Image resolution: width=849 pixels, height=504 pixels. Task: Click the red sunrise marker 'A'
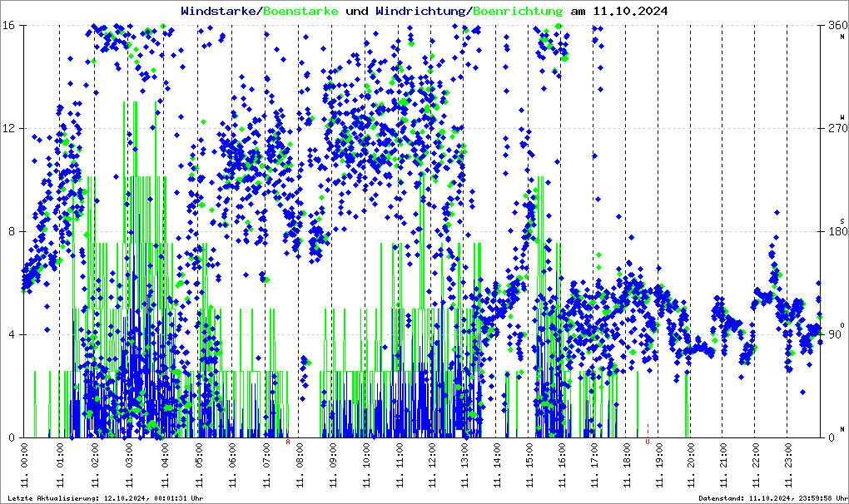[x=288, y=442]
